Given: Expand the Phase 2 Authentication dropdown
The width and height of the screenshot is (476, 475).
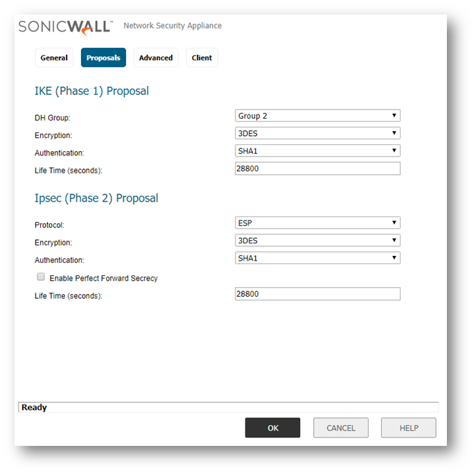Looking at the screenshot, I should pyautogui.click(x=317, y=258).
